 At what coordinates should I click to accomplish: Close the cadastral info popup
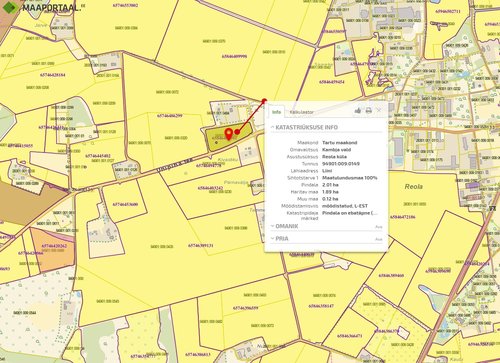(x=379, y=110)
